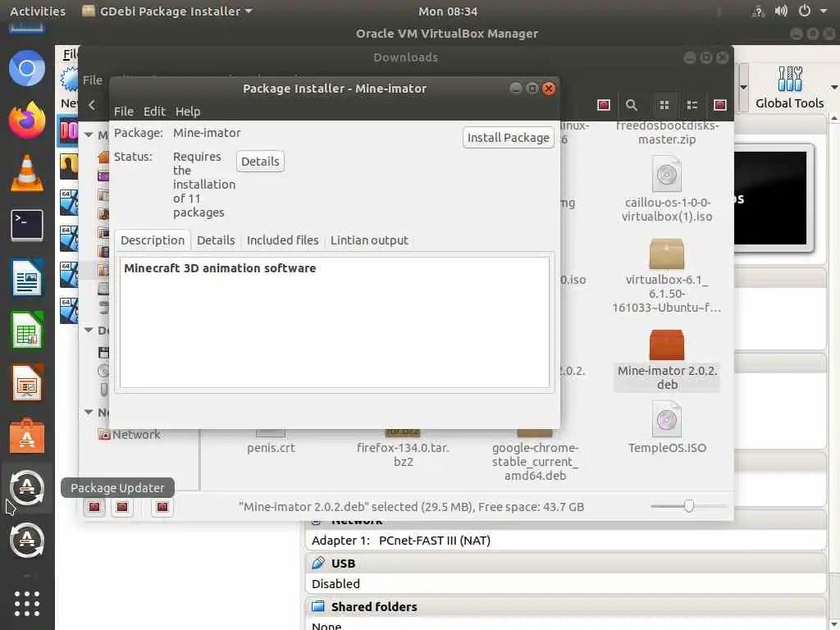Image resolution: width=840 pixels, height=630 pixels.
Task: Switch to the Included files tab
Action: click(283, 240)
